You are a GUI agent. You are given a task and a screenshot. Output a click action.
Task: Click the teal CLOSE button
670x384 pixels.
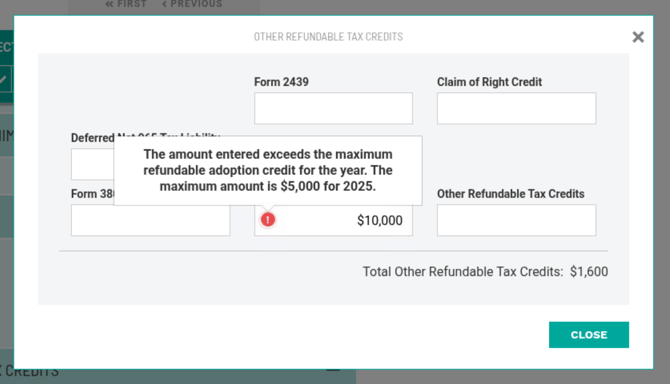pos(589,334)
